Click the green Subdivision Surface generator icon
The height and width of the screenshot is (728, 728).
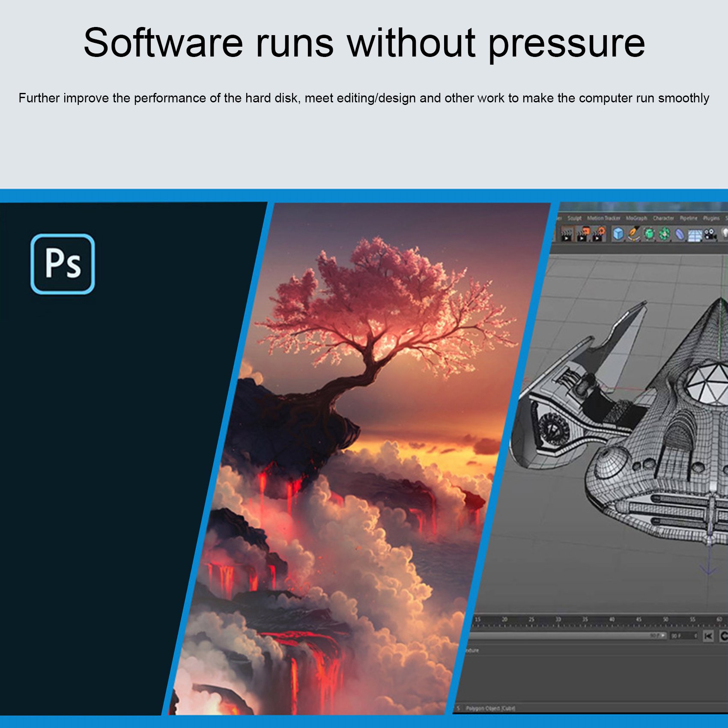[x=649, y=234]
